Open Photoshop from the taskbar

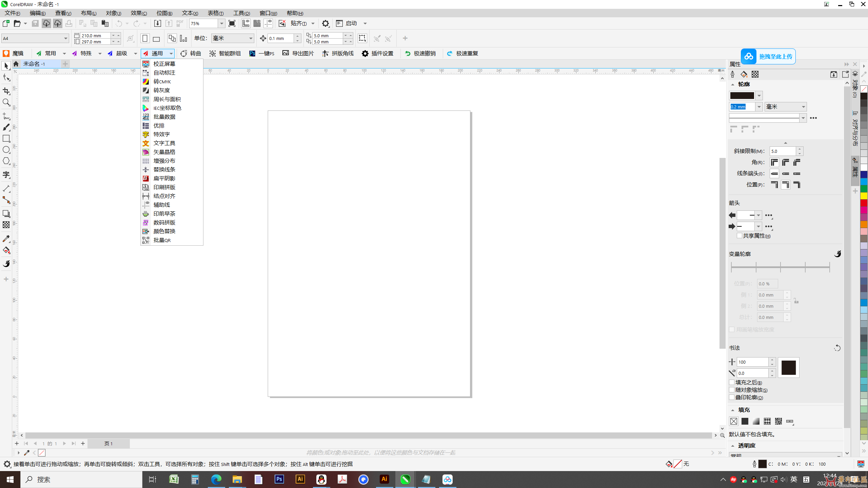pyautogui.click(x=279, y=479)
